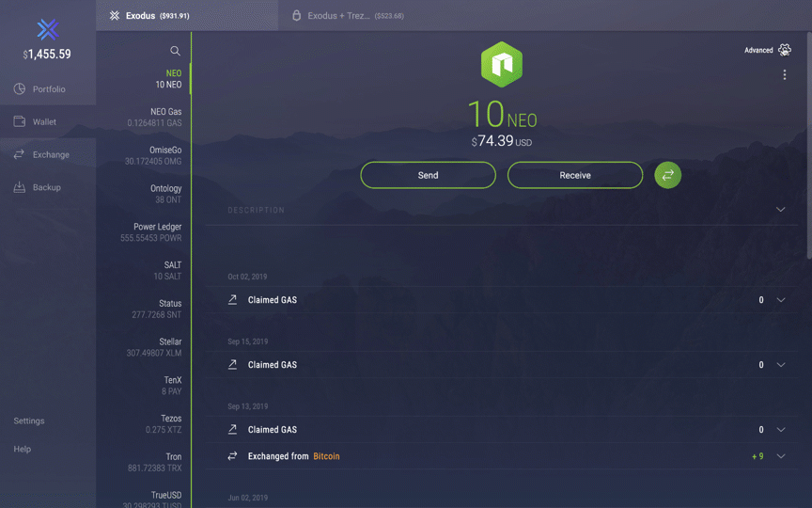This screenshot has height=508, width=812.
Task: Click the orange Bitcoin link
Action: point(326,456)
